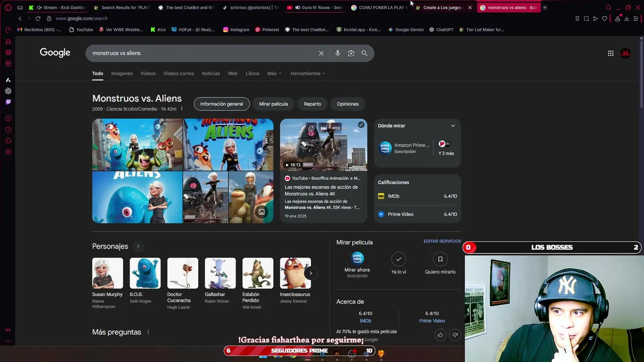The width and height of the screenshot is (644, 362).
Task: Open the Opera menu logo icon
Action: click(x=8, y=8)
